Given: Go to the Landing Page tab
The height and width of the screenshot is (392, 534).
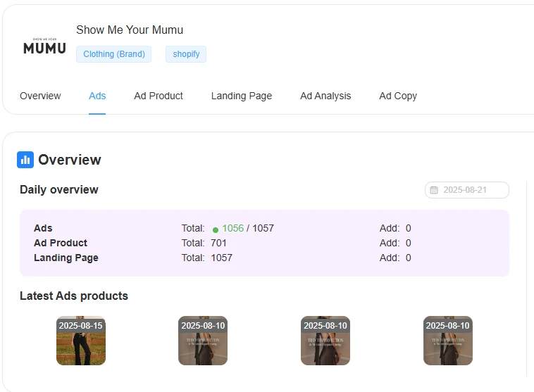Looking at the screenshot, I should coord(242,96).
